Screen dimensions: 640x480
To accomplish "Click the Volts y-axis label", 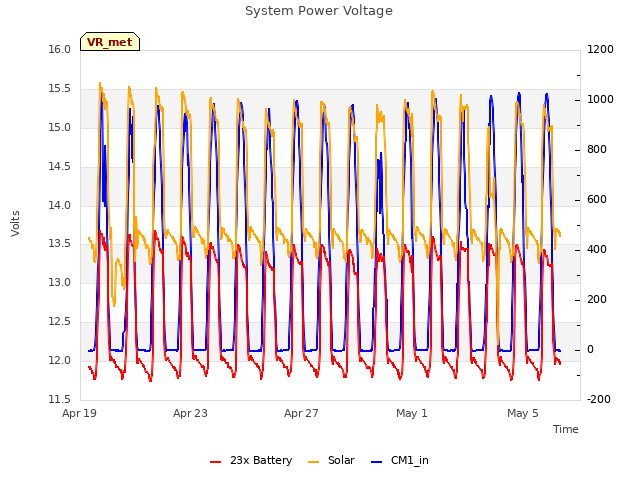I will [x=16, y=223].
